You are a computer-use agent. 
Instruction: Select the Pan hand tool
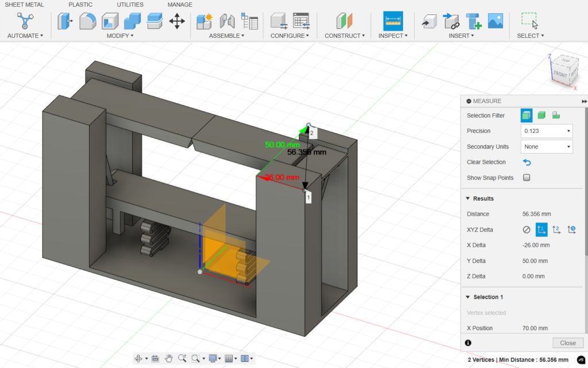[x=169, y=359]
